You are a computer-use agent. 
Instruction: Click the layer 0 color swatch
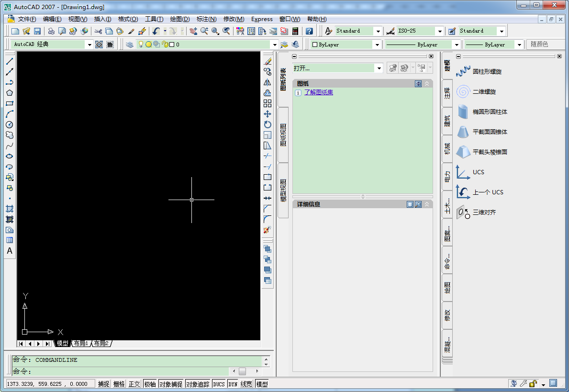[172, 45]
